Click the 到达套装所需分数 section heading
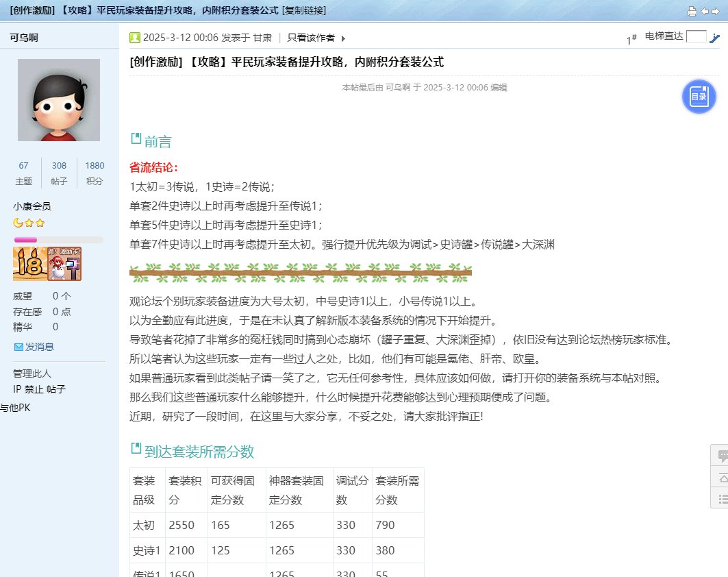 199,451
